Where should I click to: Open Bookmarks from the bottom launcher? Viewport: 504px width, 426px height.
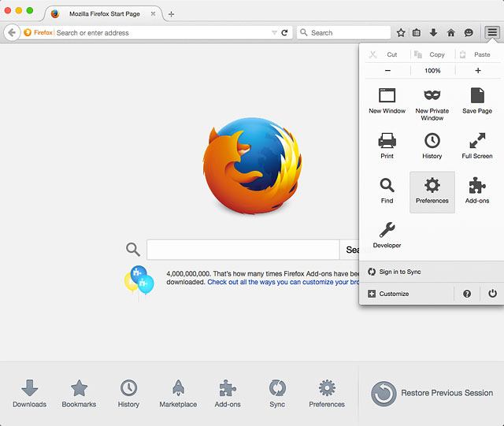[x=79, y=394]
